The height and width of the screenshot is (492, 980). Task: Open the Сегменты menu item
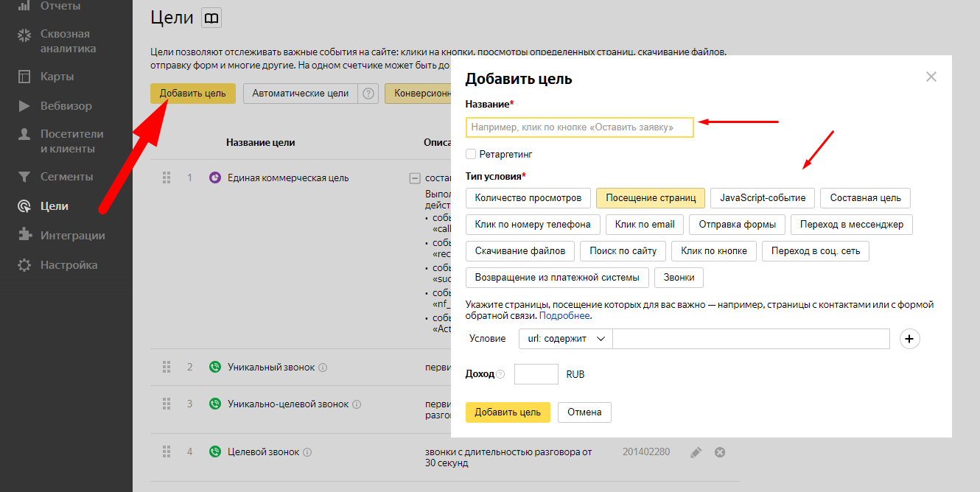click(x=66, y=177)
